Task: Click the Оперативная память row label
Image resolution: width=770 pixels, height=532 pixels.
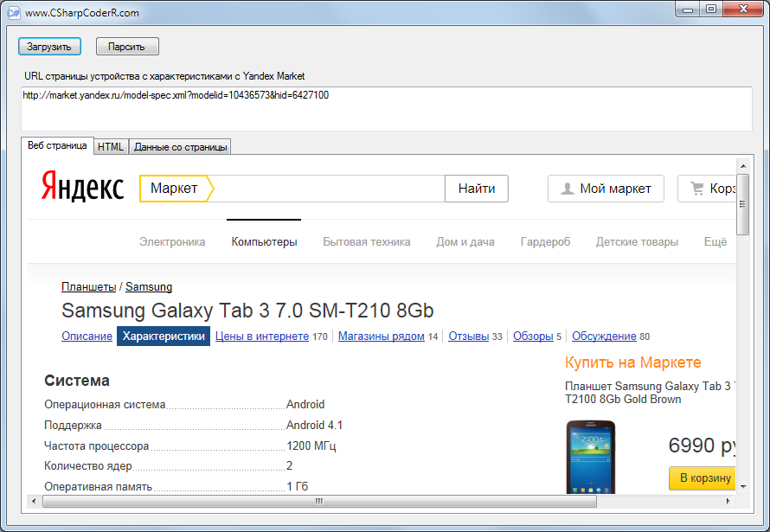Action: [99, 487]
